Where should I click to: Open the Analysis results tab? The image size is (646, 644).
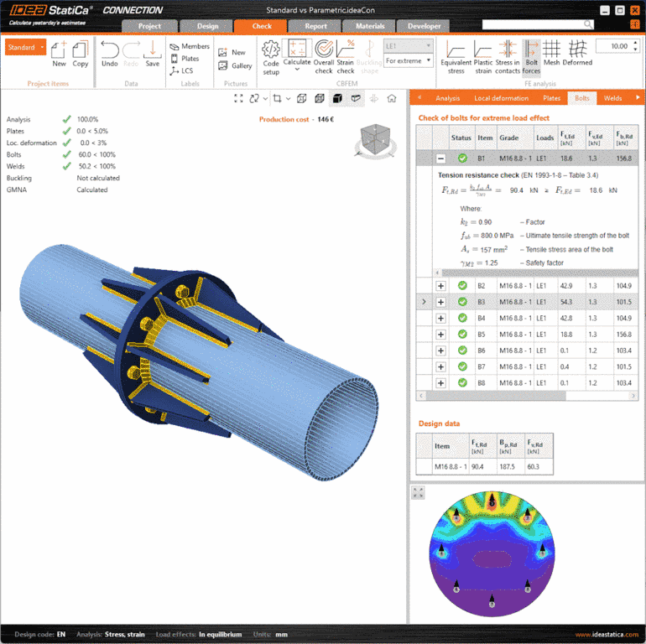tap(447, 98)
